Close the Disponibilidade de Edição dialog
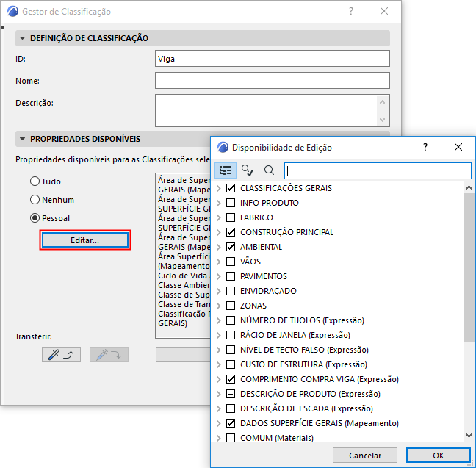The width and height of the screenshot is (476, 468). pos(458,147)
